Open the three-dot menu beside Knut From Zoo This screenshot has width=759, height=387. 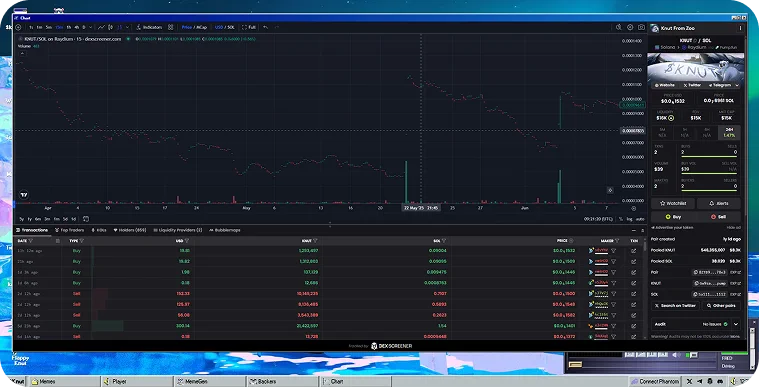[x=741, y=29]
